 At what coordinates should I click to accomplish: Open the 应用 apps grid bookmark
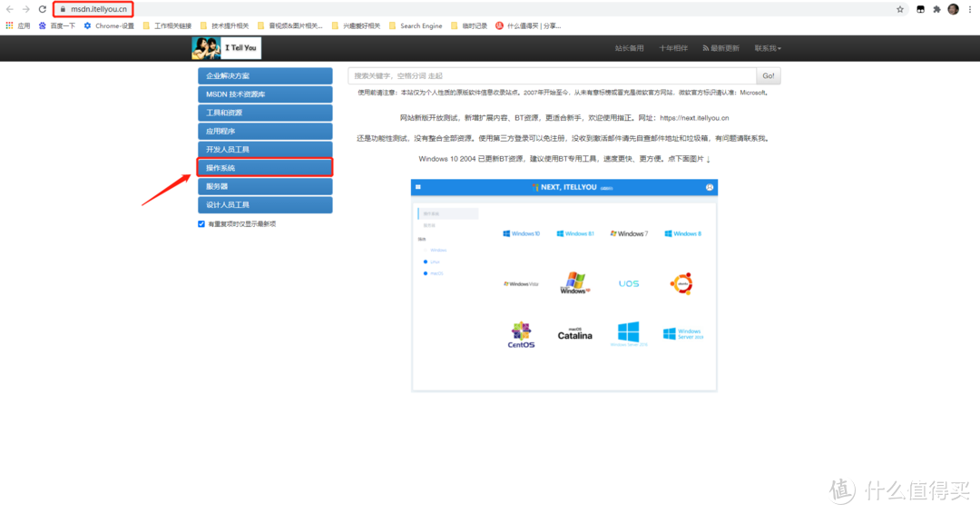[x=18, y=25]
